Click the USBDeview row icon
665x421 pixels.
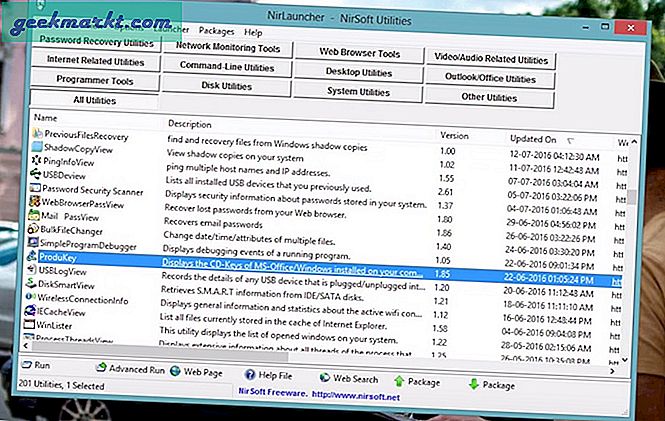[36, 174]
